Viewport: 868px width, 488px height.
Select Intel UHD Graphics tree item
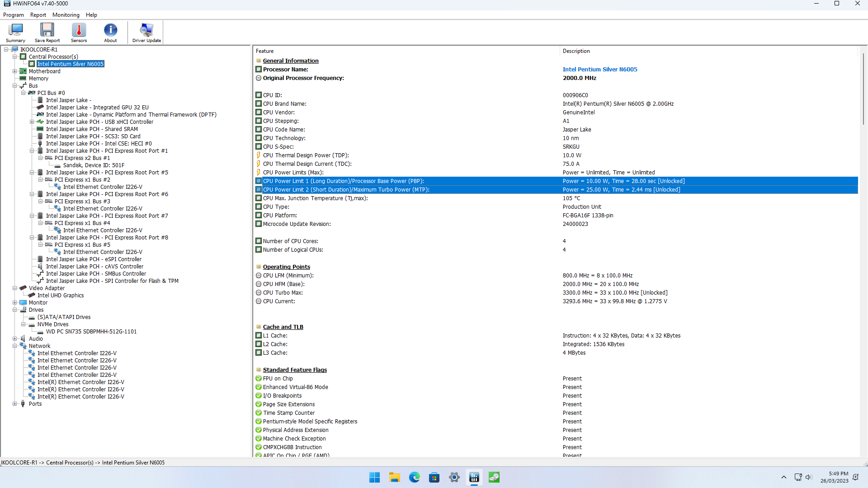click(x=61, y=296)
